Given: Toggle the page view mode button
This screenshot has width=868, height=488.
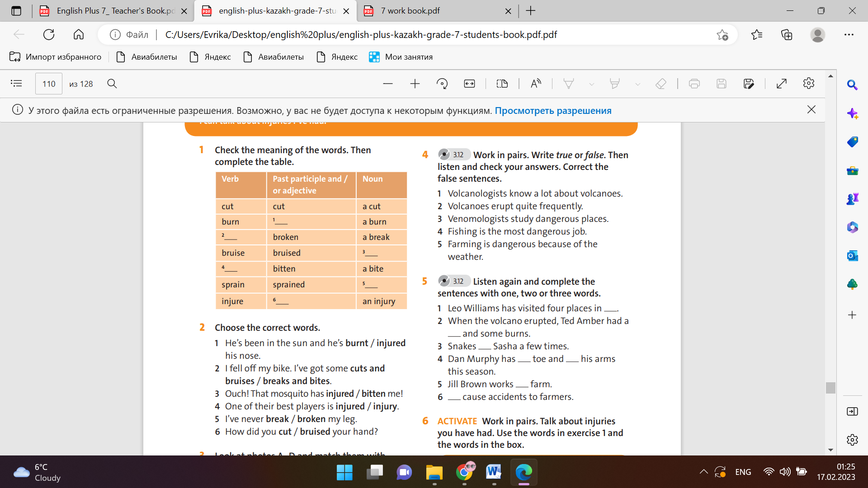Looking at the screenshot, I should click(x=502, y=84).
